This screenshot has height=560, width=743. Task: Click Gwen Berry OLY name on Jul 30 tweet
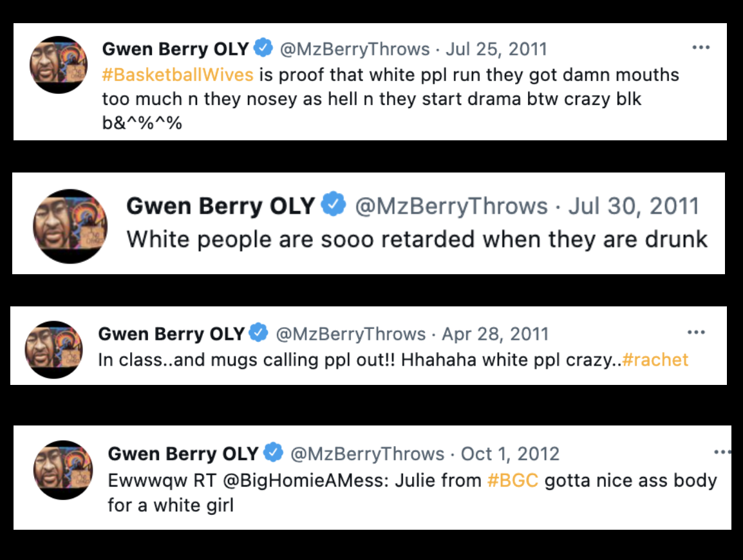coord(220,205)
